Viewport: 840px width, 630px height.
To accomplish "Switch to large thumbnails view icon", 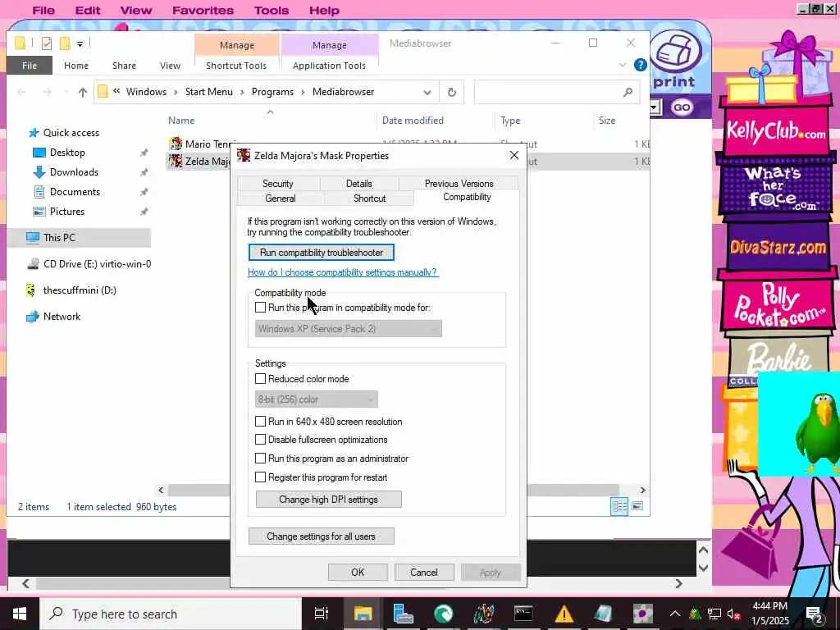I will click(637, 505).
